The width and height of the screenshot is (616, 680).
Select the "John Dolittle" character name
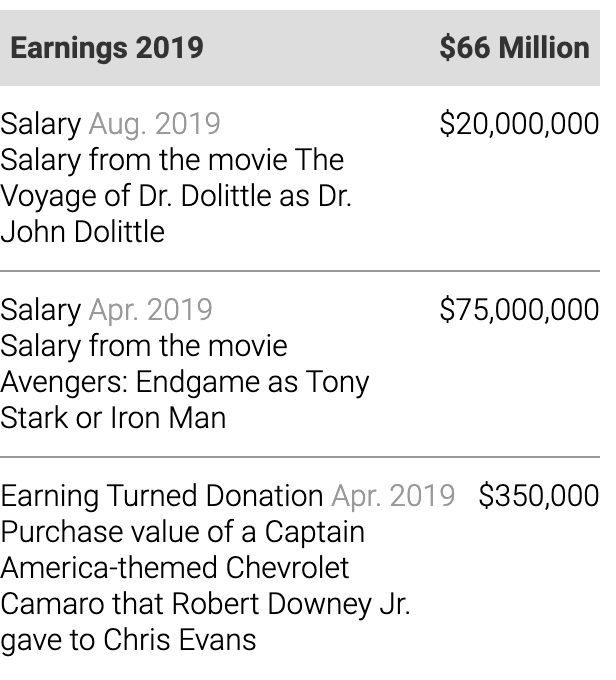pyautogui.click(x=83, y=232)
